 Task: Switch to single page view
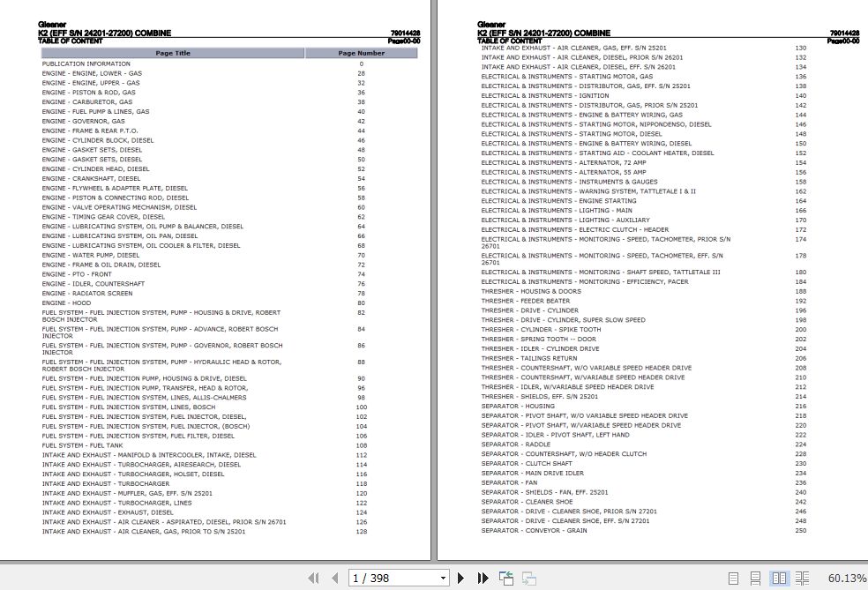pos(734,579)
